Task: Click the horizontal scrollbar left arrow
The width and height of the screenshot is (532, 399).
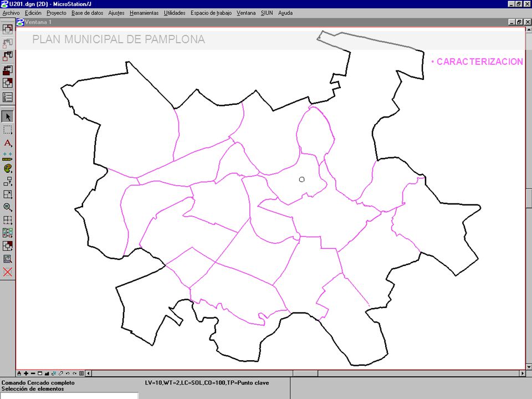Action: pyautogui.click(x=89, y=374)
